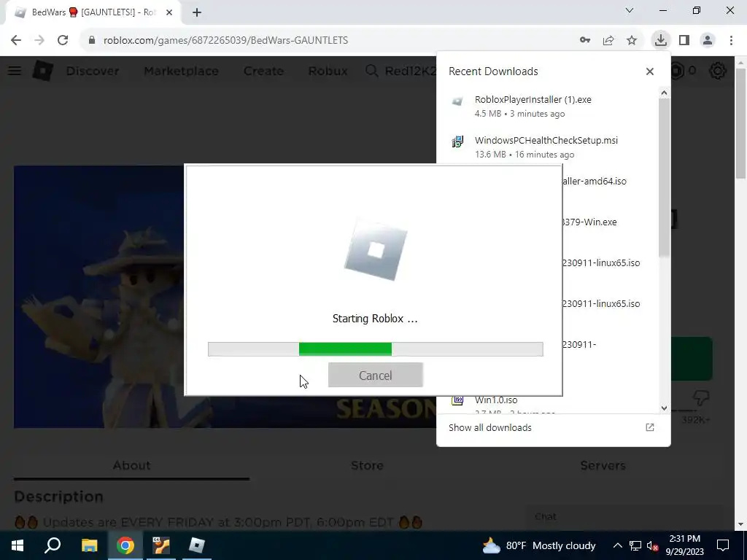Open the Roblox hamburger menu
The height and width of the screenshot is (560, 747).
tap(15, 71)
